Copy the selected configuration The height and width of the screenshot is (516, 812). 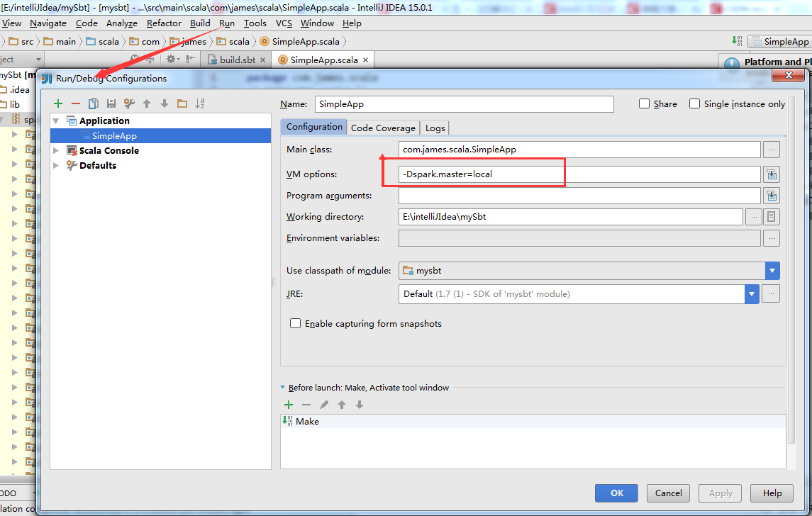coord(94,103)
